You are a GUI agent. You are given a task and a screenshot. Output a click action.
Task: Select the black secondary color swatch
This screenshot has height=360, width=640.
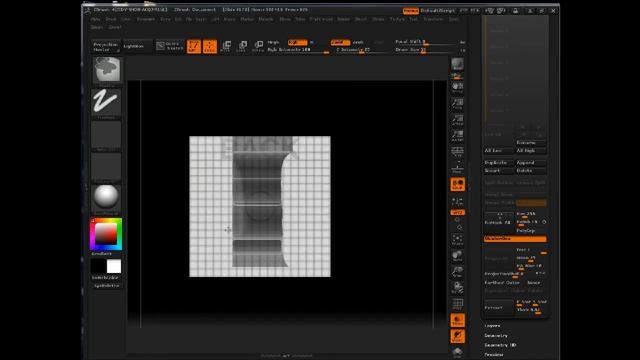(98, 267)
